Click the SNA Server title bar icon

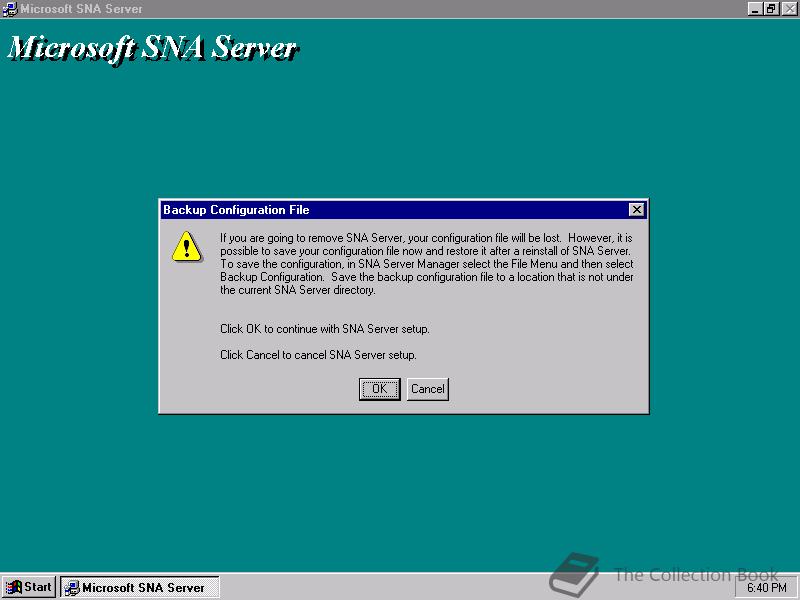pos(10,9)
